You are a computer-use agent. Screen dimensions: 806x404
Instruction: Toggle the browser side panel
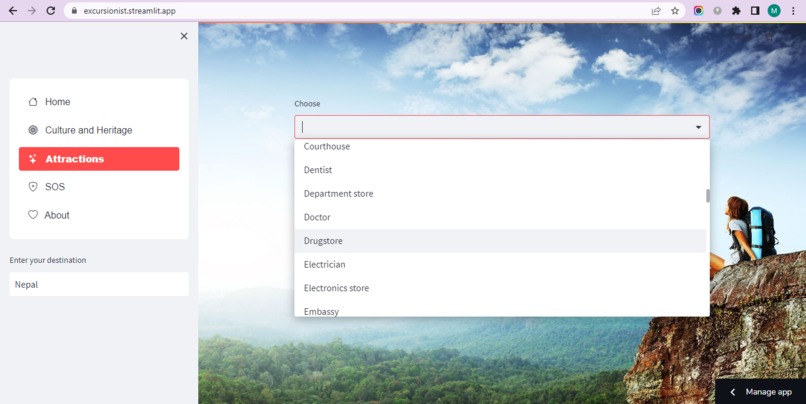pos(755,11)
